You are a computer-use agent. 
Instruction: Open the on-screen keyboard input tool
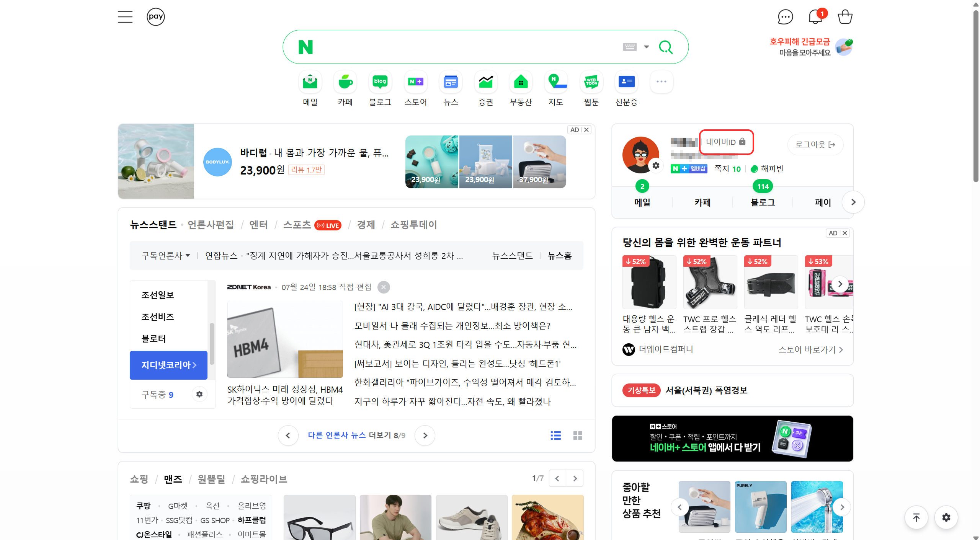[x=630, y=47]
